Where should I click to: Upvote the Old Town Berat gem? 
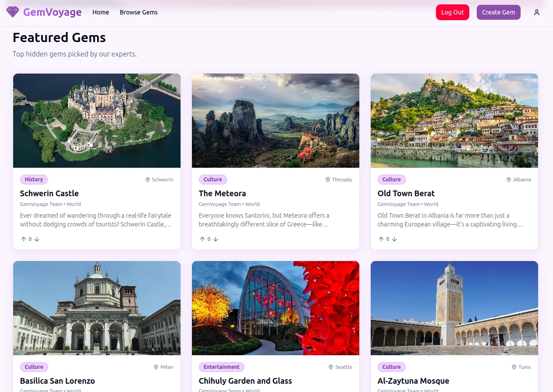click(381, 239)
